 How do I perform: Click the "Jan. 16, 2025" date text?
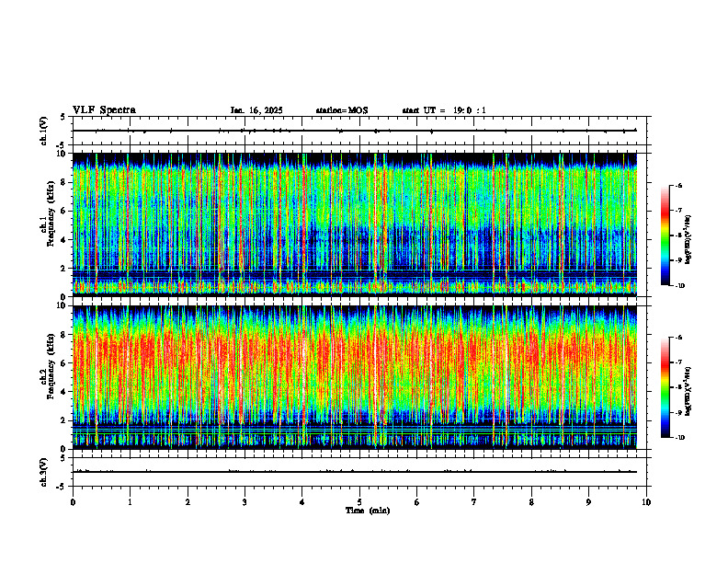(x=256, y=110)
